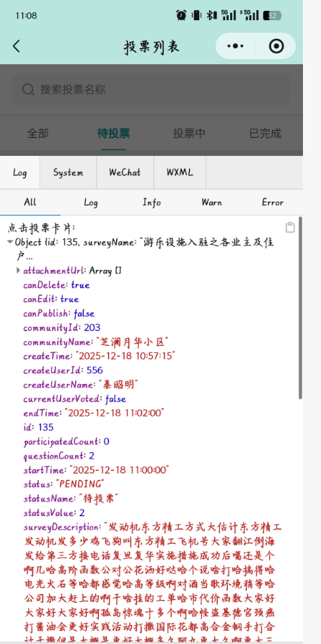Click the communityId: 203 row

point(61,327)
